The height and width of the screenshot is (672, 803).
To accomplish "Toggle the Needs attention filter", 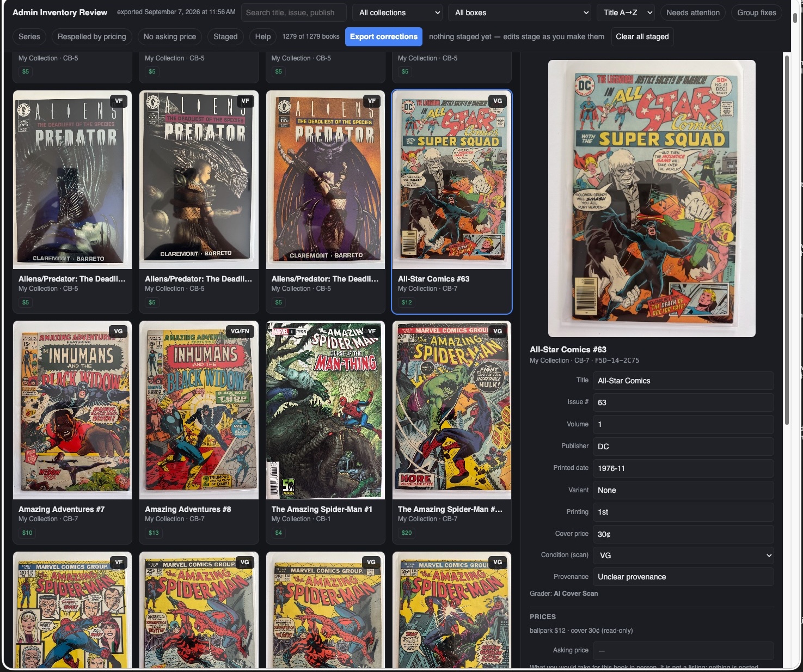I will pyautogui.click(x=692, y=13).
